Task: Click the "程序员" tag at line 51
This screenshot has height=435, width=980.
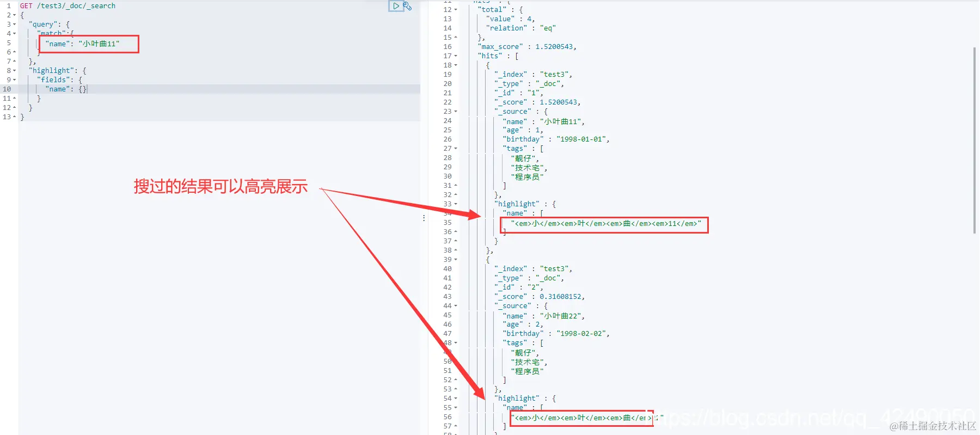Action: [x=527, y=371]
